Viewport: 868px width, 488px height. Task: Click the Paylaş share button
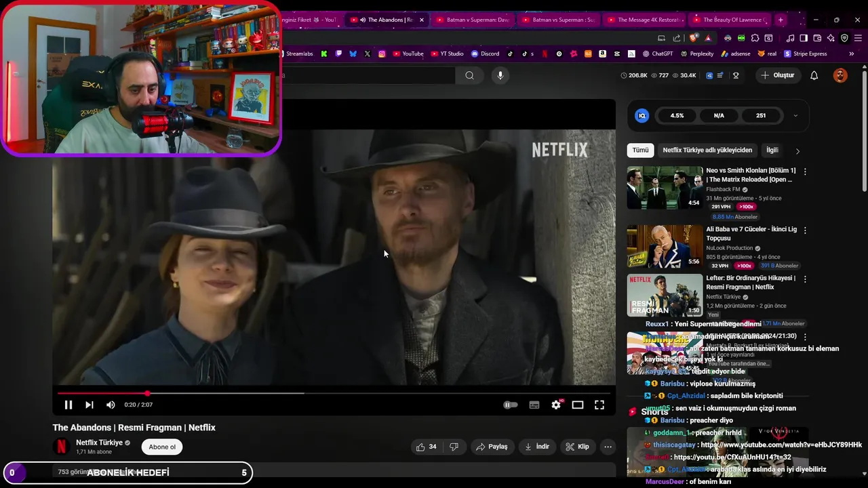(492, 447)
